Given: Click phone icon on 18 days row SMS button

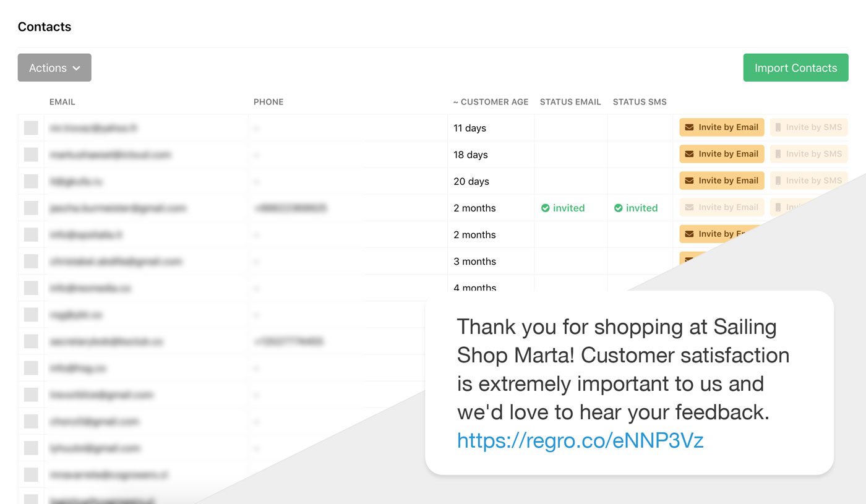Looking at the screenshot, I should 778,154.
